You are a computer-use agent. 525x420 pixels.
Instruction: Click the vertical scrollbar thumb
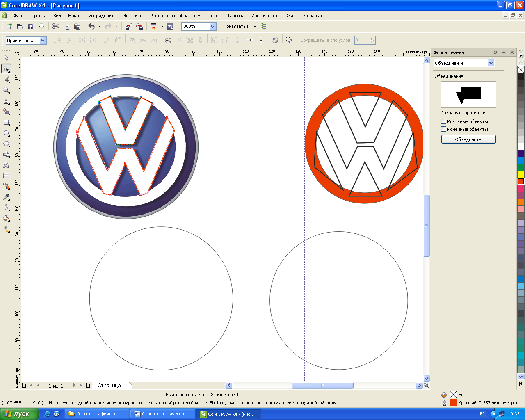(426, 226)
